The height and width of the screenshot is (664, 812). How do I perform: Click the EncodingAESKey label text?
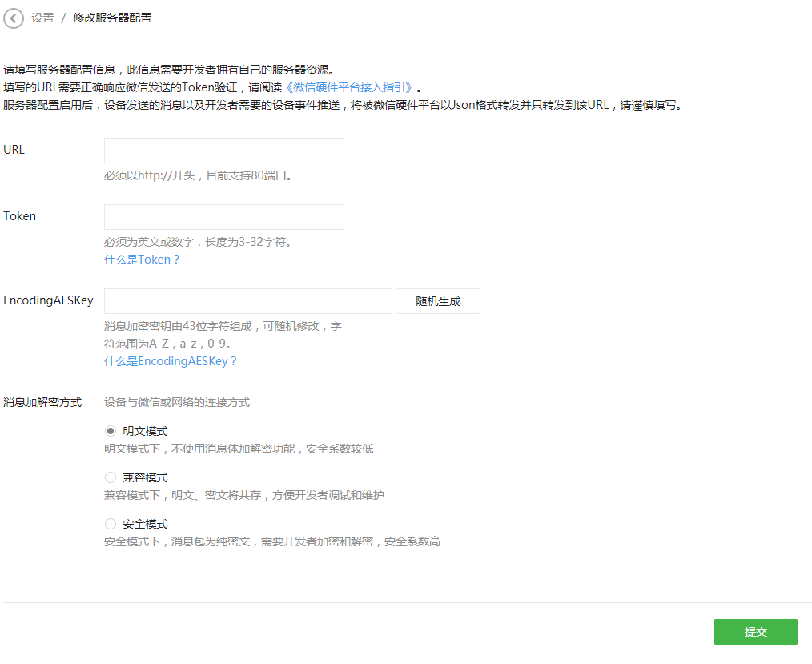point(48,300)
